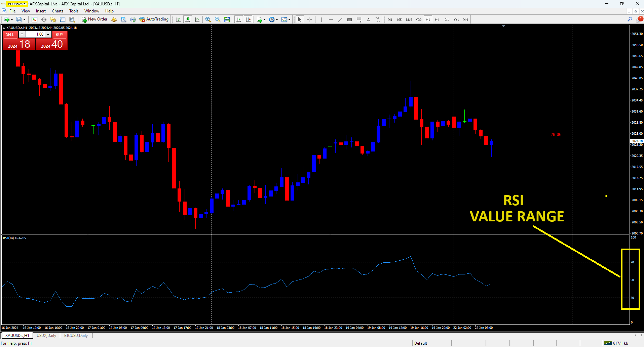Toggle chart auto scroll

click(x=239, y=19)
